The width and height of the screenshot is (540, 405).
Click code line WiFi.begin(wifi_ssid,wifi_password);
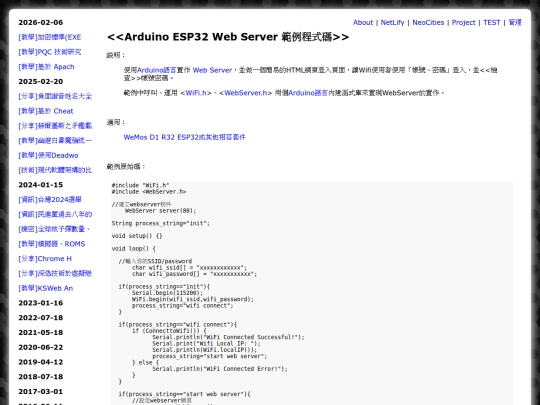pos(193,299)
